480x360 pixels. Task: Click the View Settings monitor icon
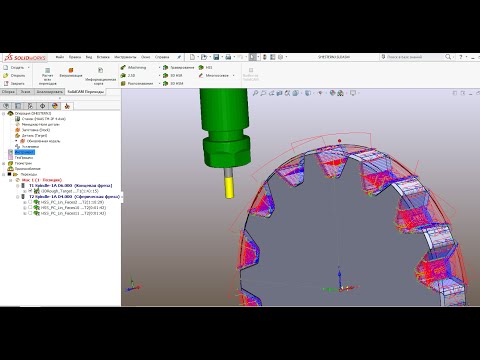click(x=353, y=93)
